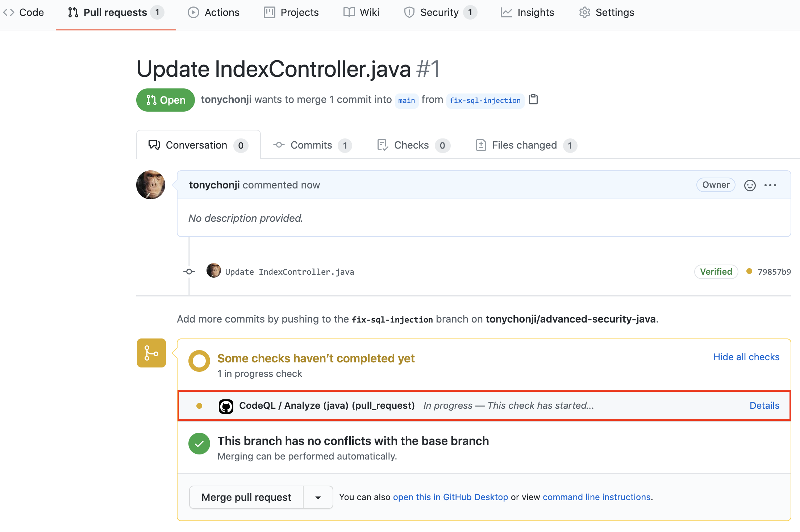Open the comment three-dots options menu
Screen dimensions: 800x532
(770, 185)
